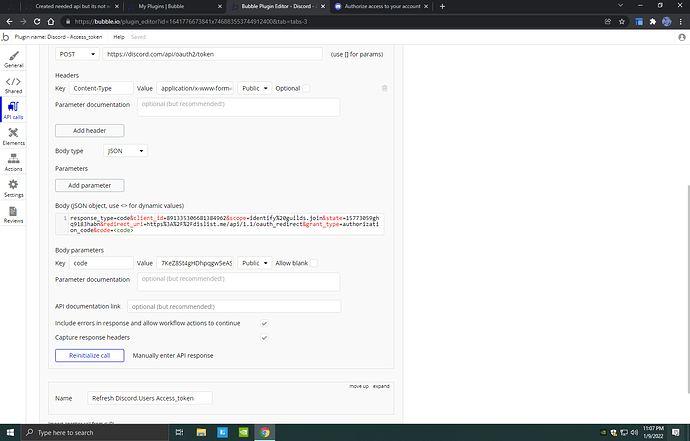Delete the Content-Type header with trash icon
690x441 pixels.
pyautogui.click(x=384, y=88)
